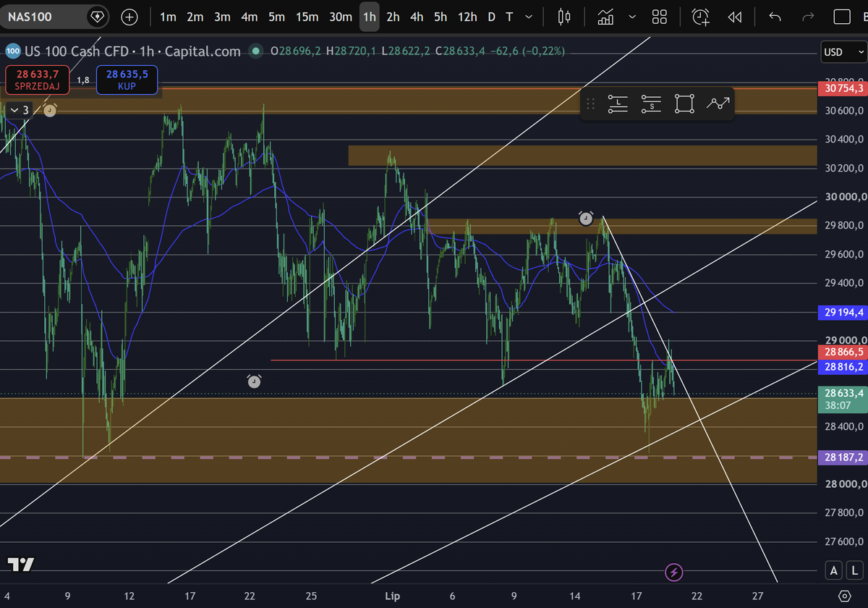This screenshot has width=868, height=608.
Task: Expand the indicator favorites dropdown arrow
Action: tap(633, 17)
